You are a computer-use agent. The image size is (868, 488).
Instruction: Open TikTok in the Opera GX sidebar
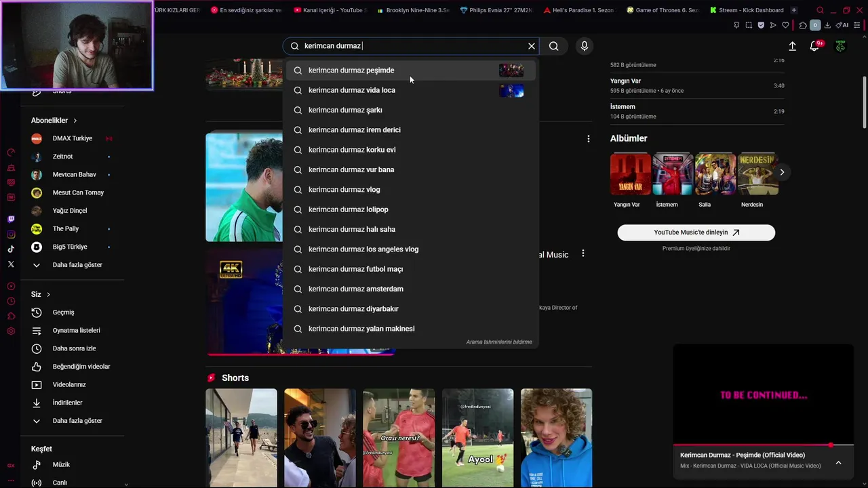(x=11, y=249)
